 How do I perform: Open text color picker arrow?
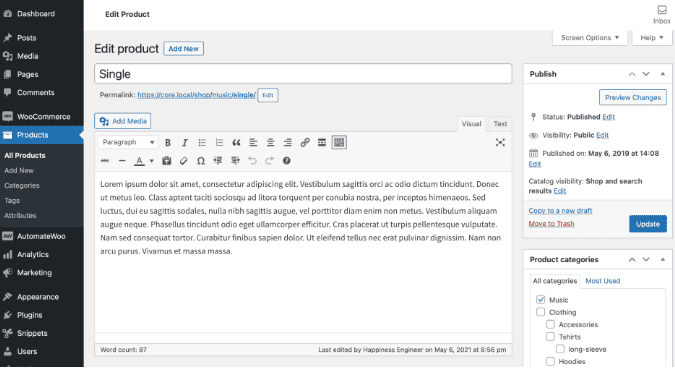[152, 161]
